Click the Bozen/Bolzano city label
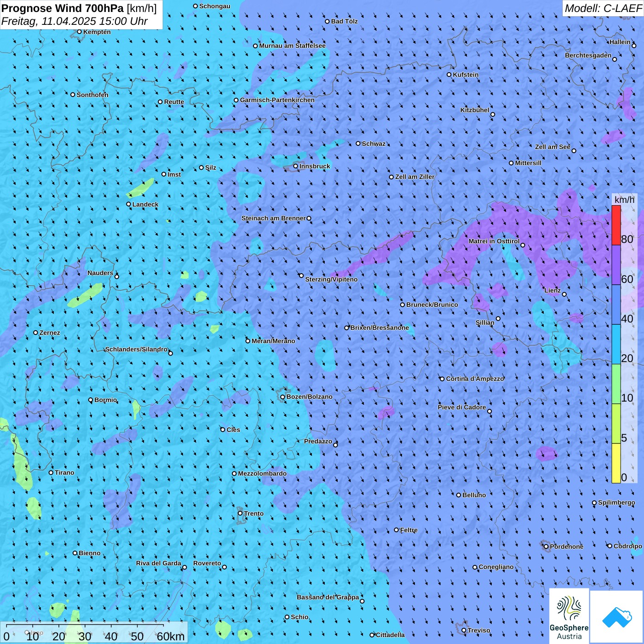This screenshot has width=644, height=644. click(x=309, y=397)
